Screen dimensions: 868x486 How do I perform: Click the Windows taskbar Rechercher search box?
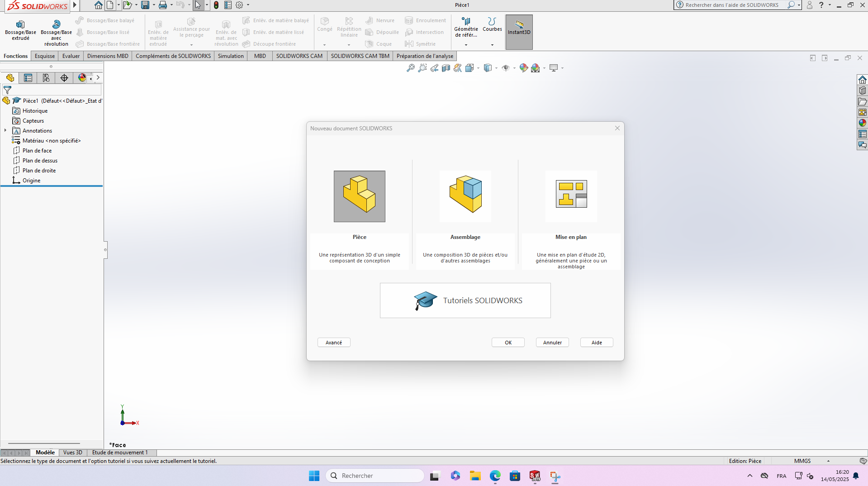(x=375, y=476)
